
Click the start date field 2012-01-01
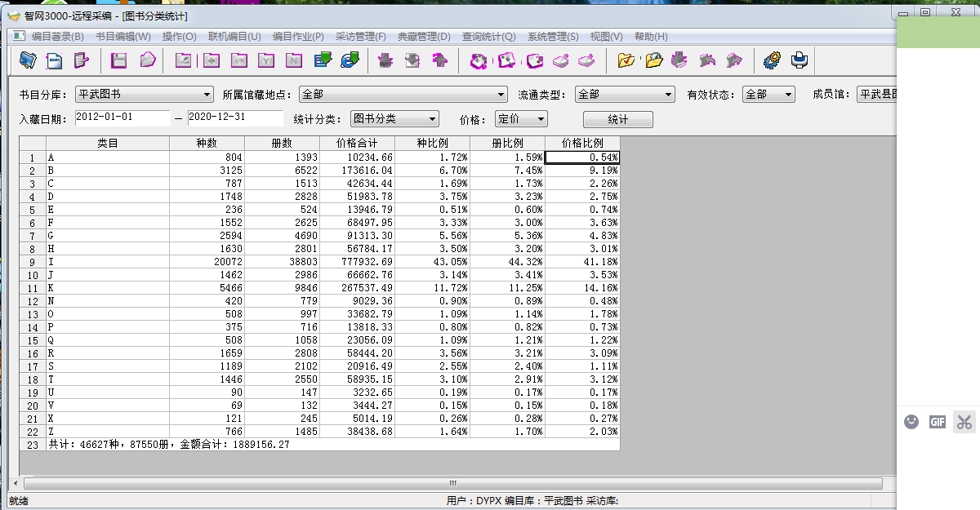click(x=122, y=118)
